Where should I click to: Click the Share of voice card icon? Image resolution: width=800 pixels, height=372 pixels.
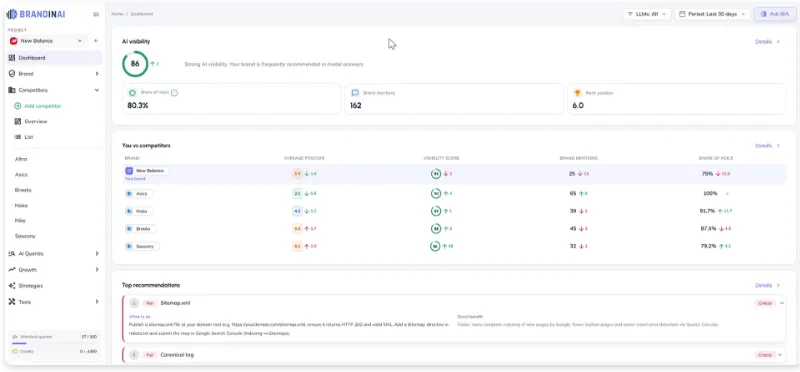pyautogui.click(x=132, y=93)
